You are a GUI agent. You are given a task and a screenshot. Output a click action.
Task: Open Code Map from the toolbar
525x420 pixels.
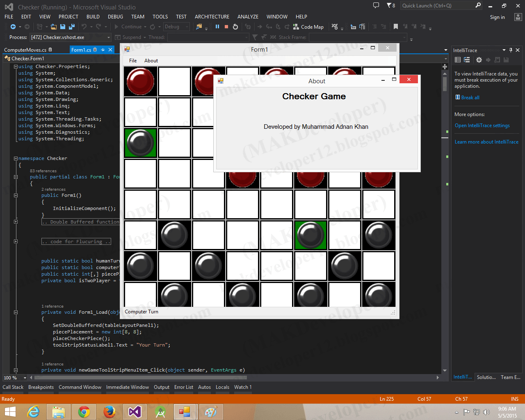tap(308, 27)
